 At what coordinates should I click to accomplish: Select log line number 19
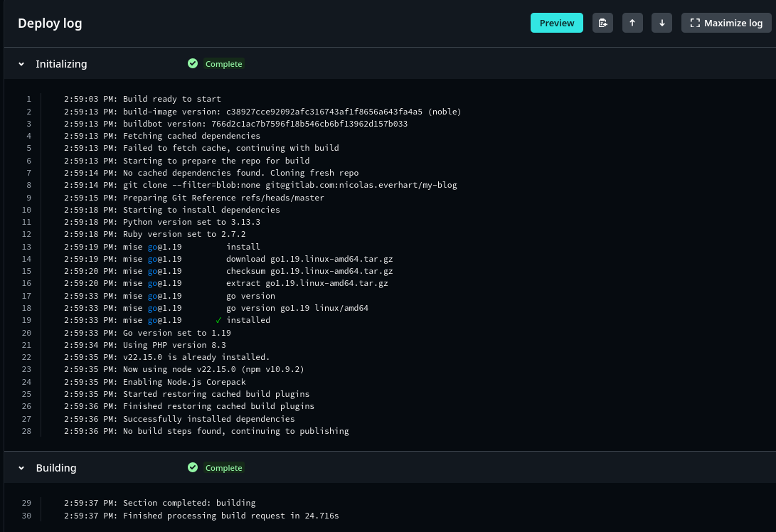point(27,320)
